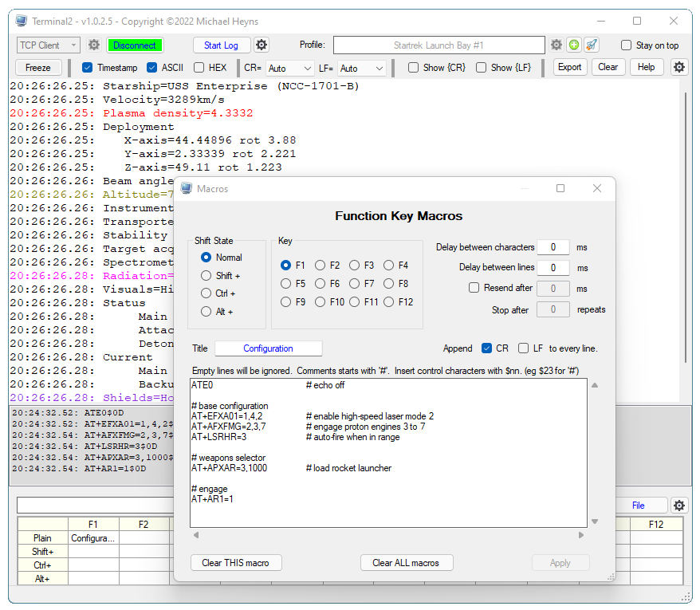Open Help
Viewport: 700px width, 610px height.
point(647,67)
